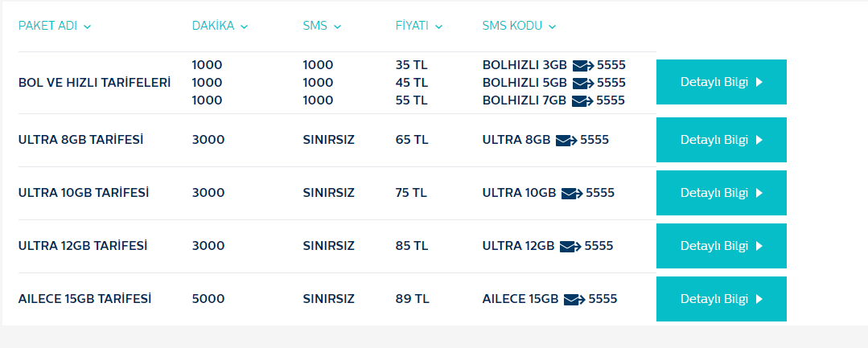The image size is (868, 348).
Task: Click the SMS envelope icon for ULTRA 8GB
Action: (566, 141)
